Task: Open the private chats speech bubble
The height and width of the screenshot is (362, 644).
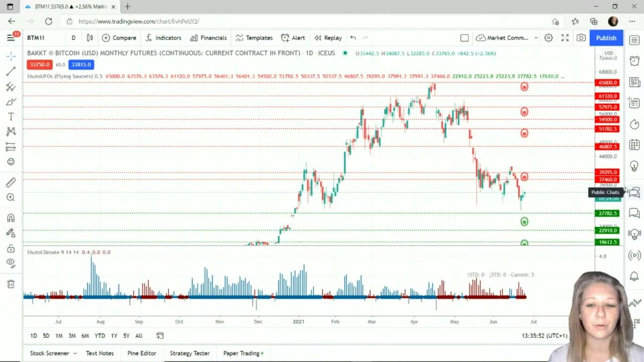Action: pos(634,214)
